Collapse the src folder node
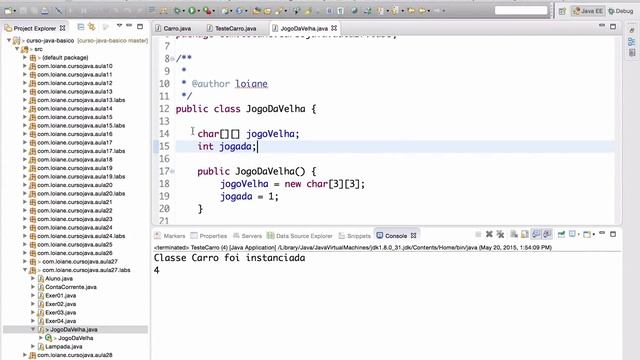 (17, 49)
